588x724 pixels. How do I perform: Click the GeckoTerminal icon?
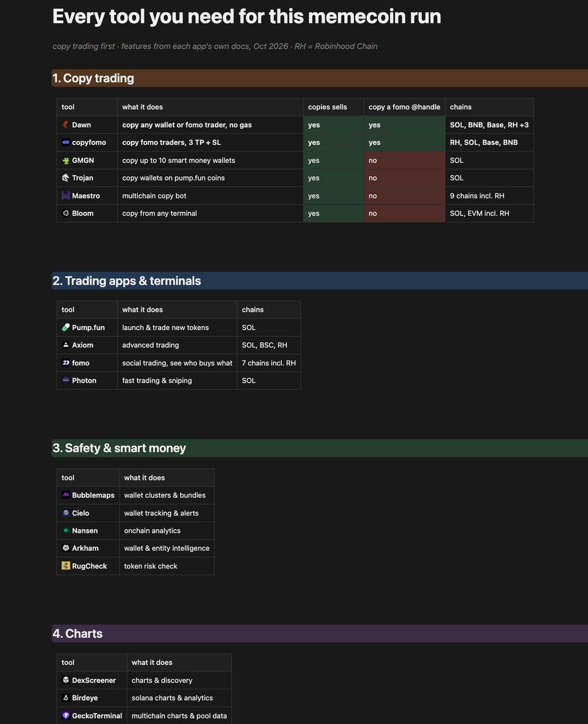click(66, 716)
